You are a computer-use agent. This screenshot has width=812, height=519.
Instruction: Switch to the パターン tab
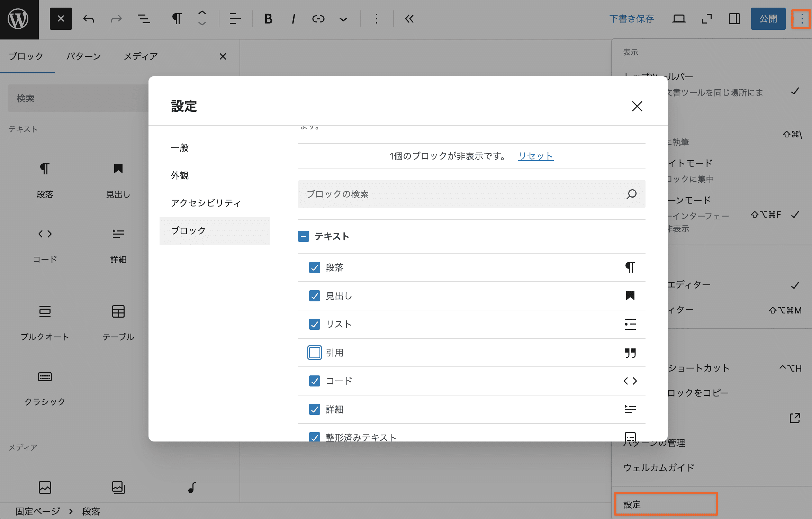click(x=84, y=56)
